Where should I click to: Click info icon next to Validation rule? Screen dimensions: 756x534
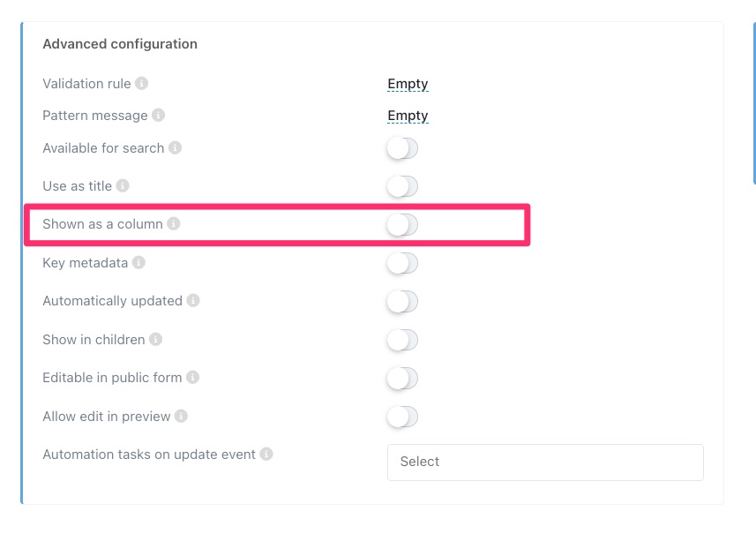click(x=142, y=84)
